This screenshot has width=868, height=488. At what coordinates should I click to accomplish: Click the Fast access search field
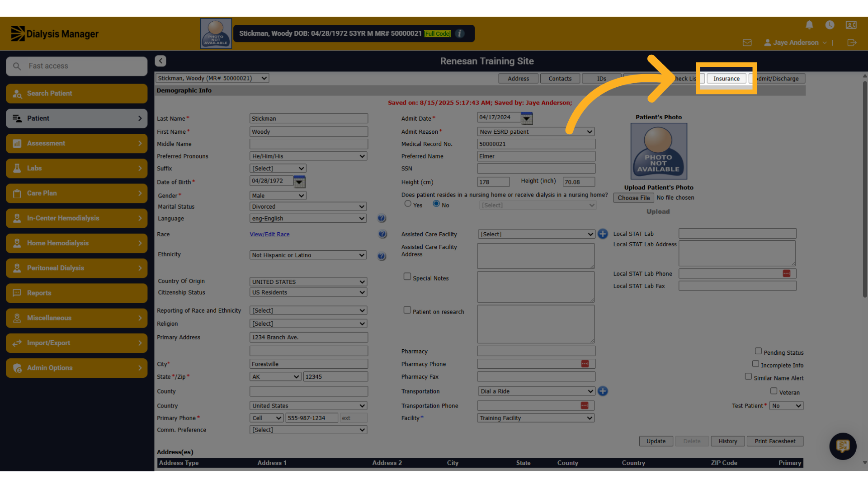(x=77, y=66)
